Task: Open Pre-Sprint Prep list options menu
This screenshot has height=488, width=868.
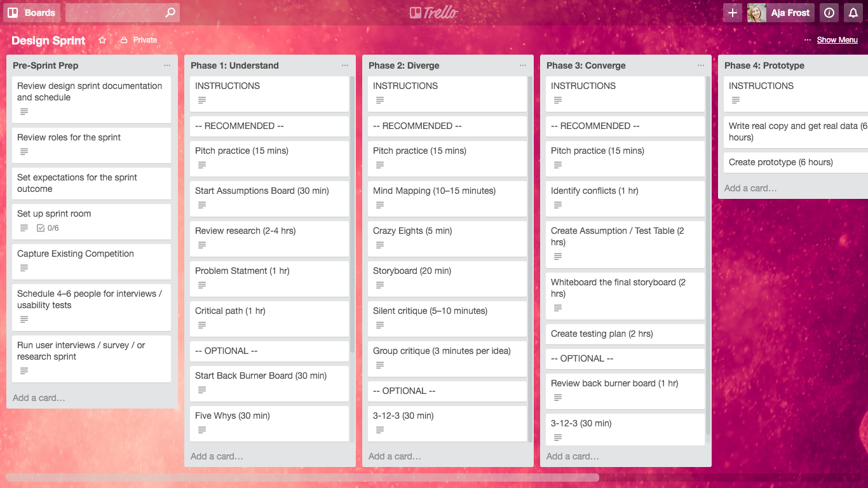Action: pos(167,65)
